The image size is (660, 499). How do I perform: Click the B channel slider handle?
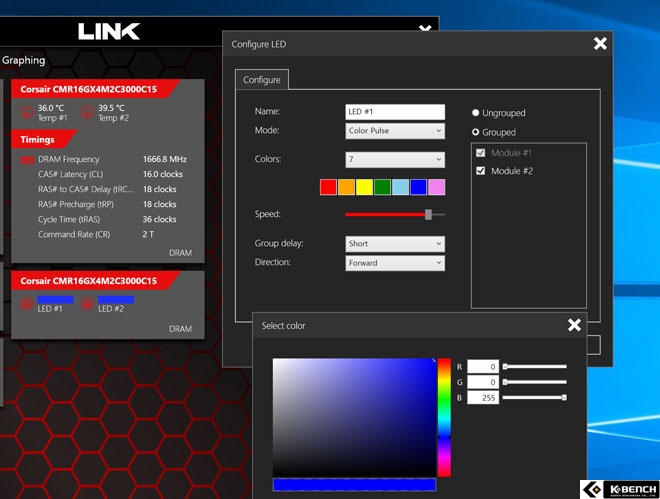(x=564, y=398)
